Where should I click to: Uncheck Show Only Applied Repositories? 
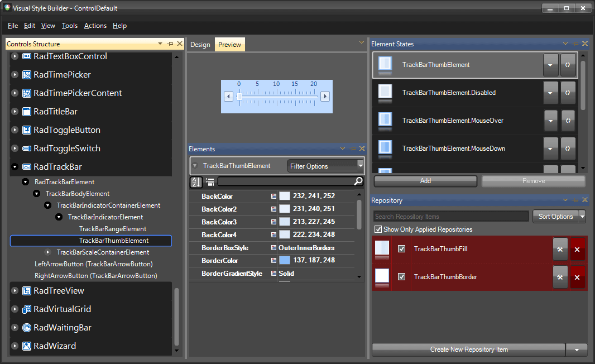[x=378, y=229]
